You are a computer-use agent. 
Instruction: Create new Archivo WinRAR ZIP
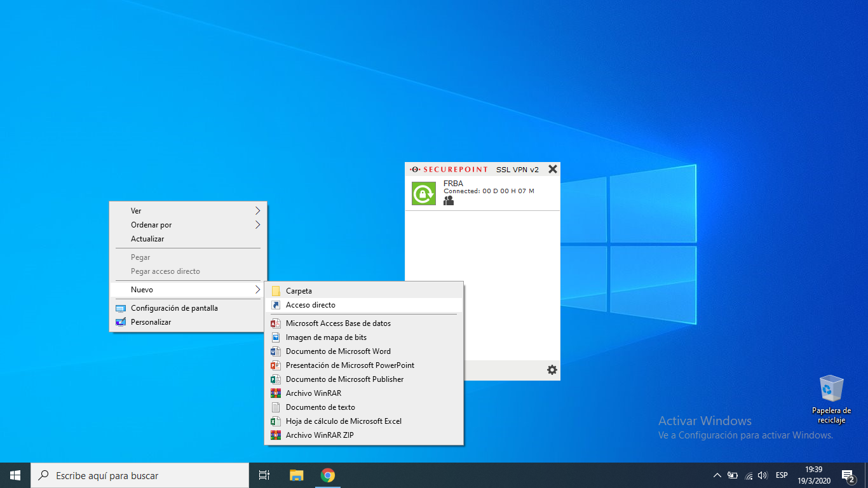coord(364,435)
